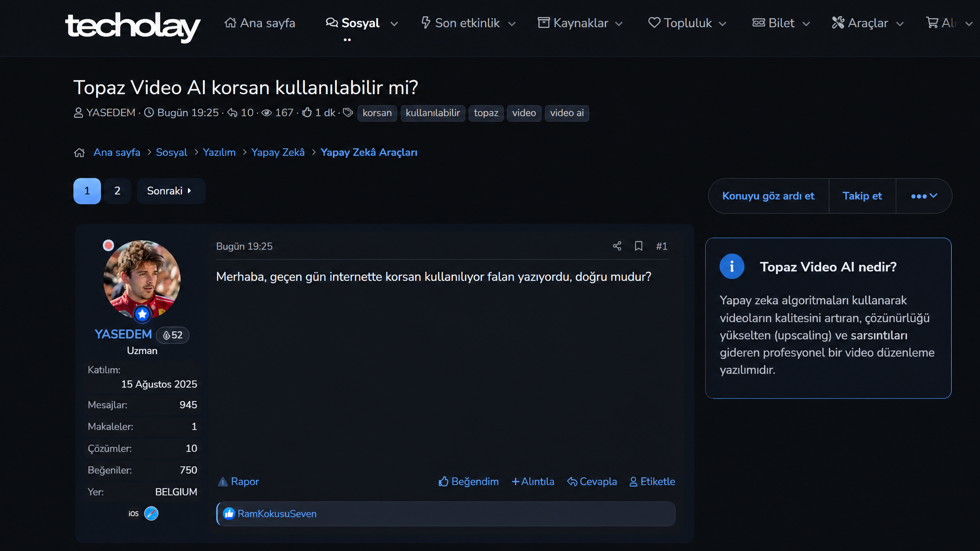
Task: Expand the Bilet dropdown chevron
Action: [x=806, y=23]
